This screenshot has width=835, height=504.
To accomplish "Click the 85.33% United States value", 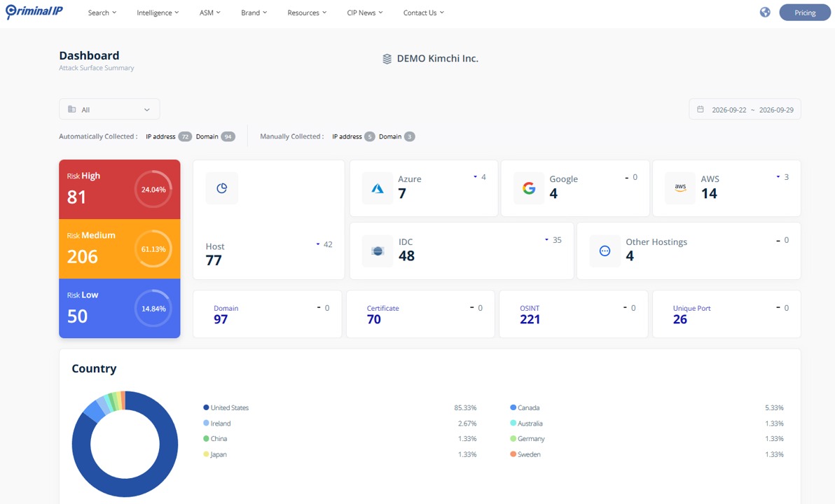I will point(465,407).
